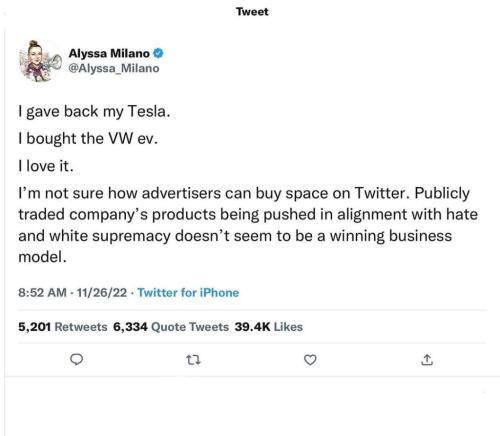
Task: Retweet using the arrows icon
Action: pyautogui.click(x=193, y=360)
